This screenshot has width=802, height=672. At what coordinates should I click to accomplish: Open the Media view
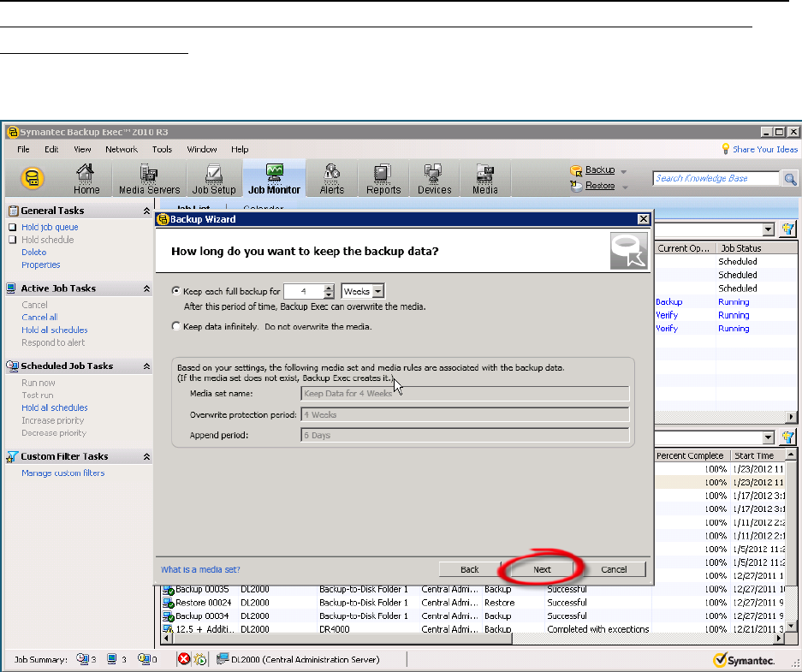[x=485, y=178]
